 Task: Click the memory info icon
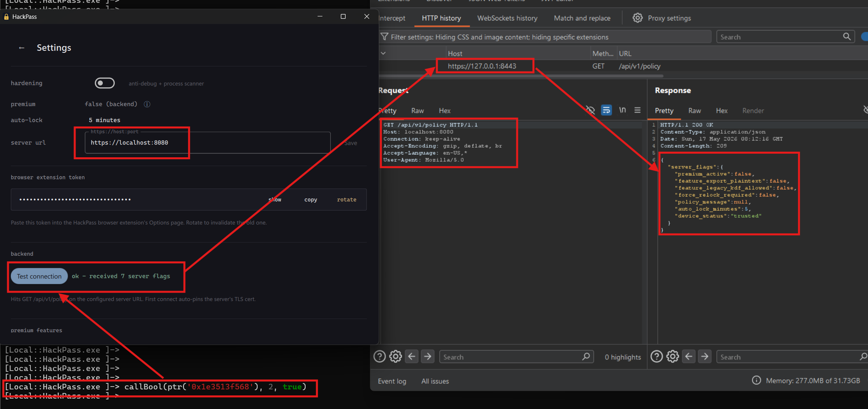coord(756,380)
